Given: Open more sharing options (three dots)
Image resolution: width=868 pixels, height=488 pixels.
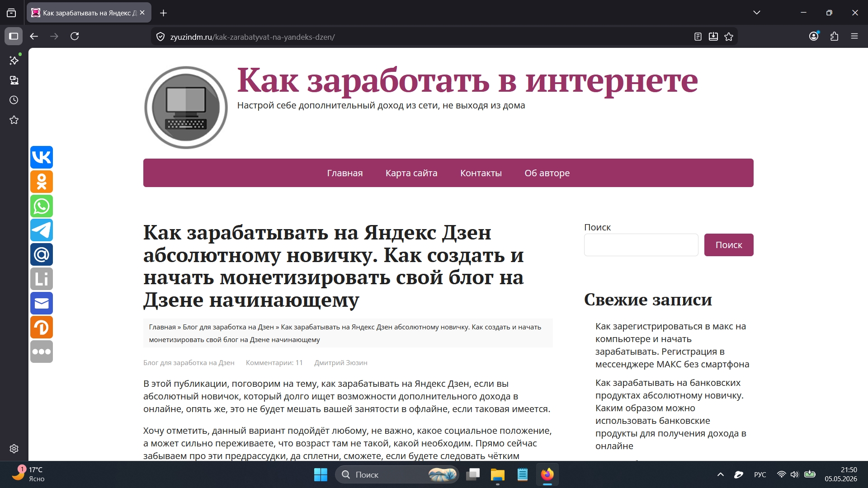Looking at the screenshot, I should point(42,352).
